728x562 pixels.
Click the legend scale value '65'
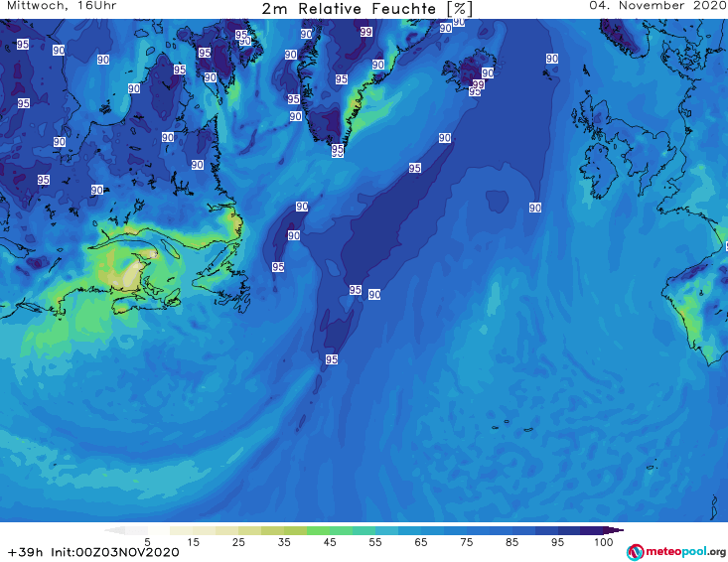(x=421, y=542)
